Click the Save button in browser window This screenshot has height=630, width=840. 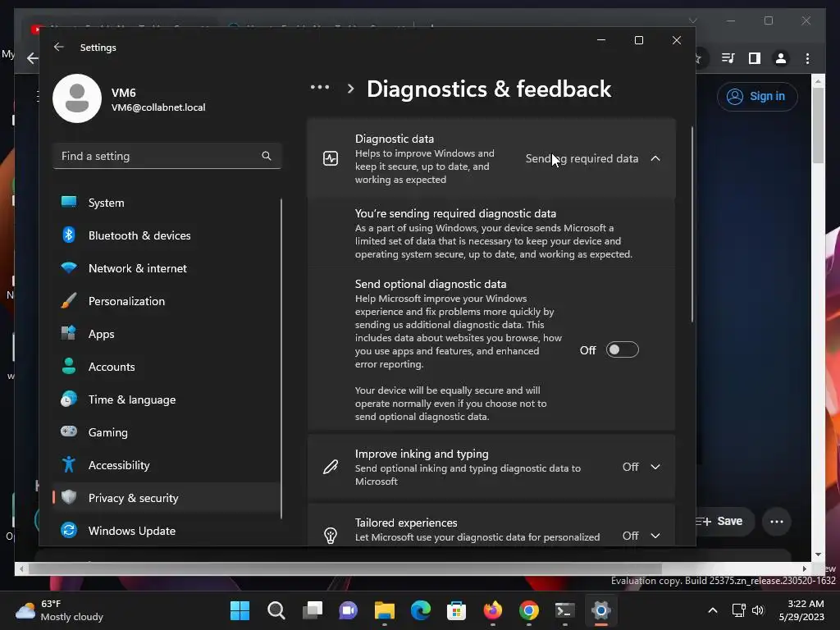tap(724, 521)
